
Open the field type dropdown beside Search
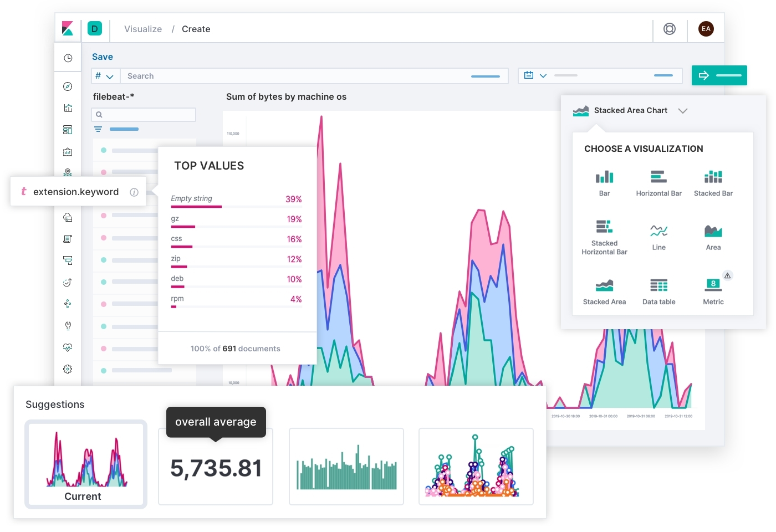[105, 75]
